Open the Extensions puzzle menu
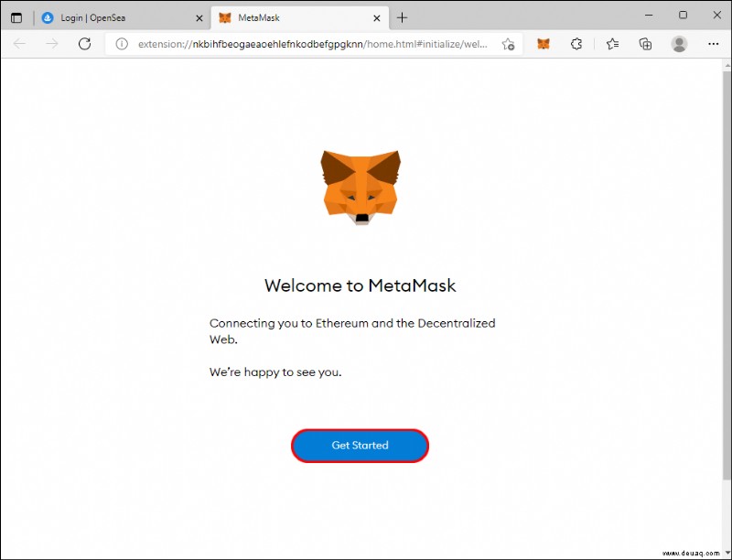Screen dimensions: 732x560 [576, 44]
